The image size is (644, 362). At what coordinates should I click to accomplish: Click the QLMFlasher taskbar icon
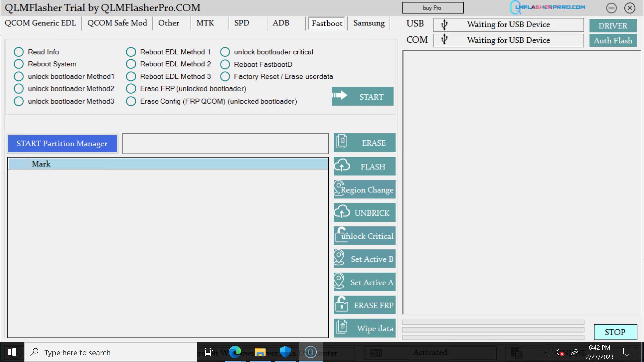(311, 352)
